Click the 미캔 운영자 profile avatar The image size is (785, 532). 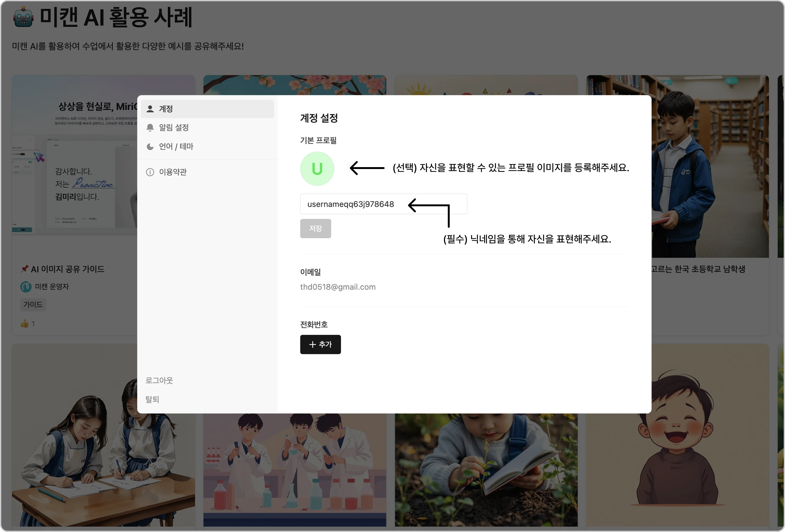point(26,287)
